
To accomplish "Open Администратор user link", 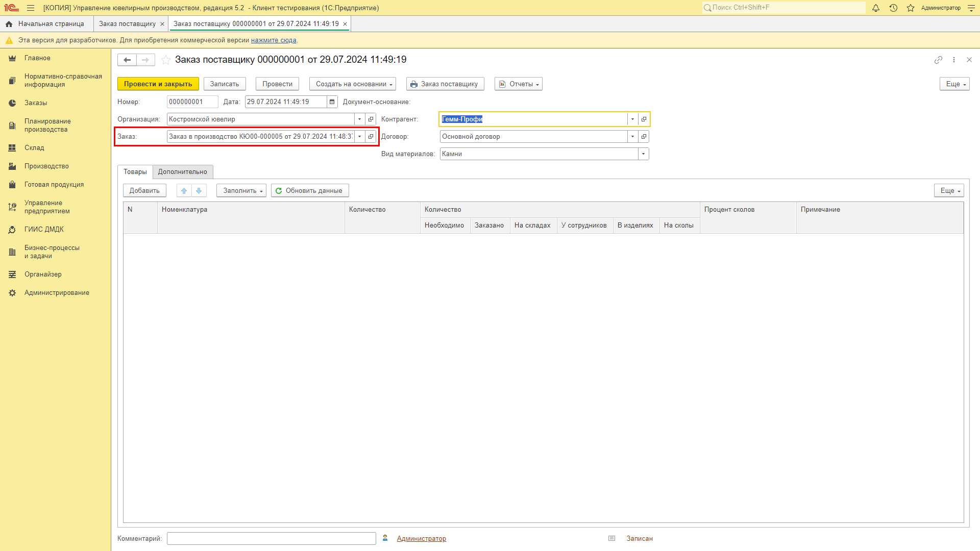I will click(422, 539).
